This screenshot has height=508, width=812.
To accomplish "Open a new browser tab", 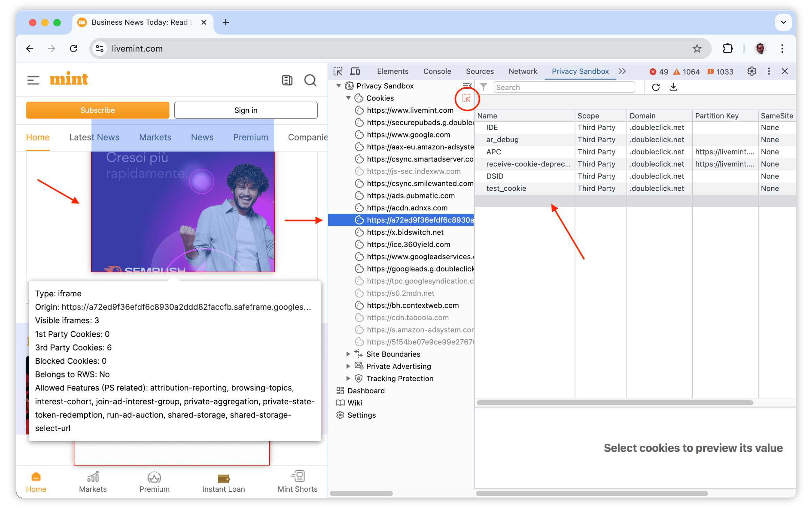I will [x=226, y=22].
